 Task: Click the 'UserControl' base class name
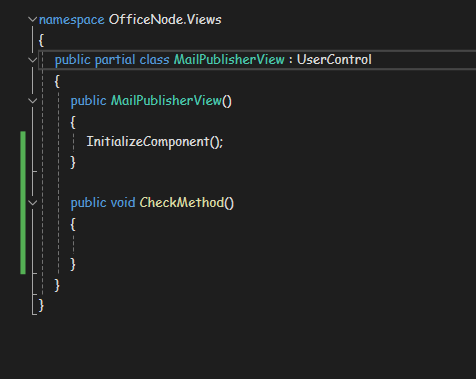[x=334, y=60]
